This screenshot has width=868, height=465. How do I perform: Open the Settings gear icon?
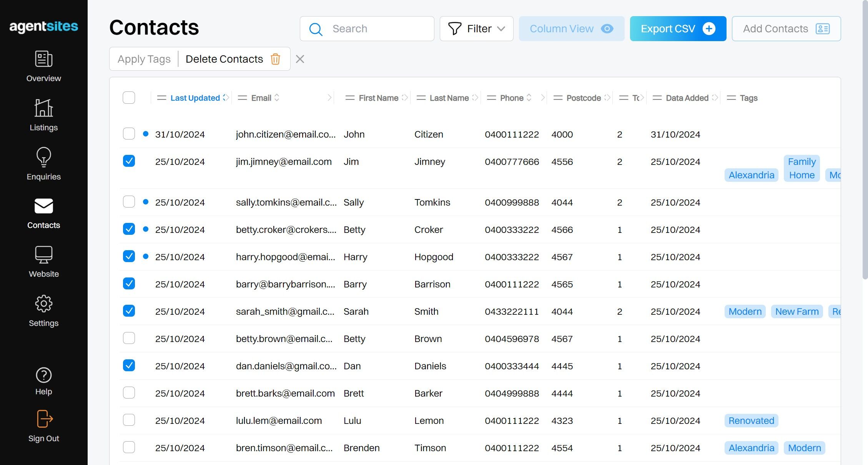43,304
